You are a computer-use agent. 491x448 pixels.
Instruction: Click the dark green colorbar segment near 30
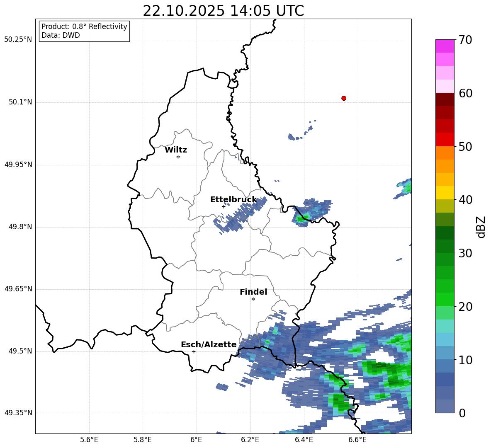[445, 246]
